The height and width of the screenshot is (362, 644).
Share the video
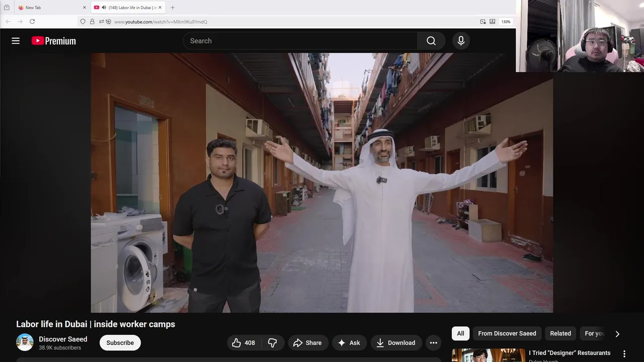tap(308, 343)
